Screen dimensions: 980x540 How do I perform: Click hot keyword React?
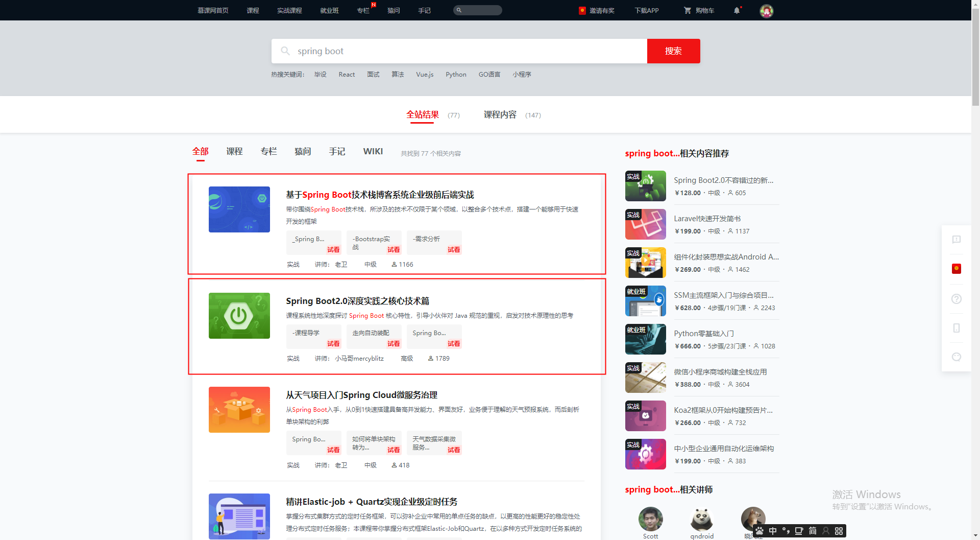(x=347, y=75)
